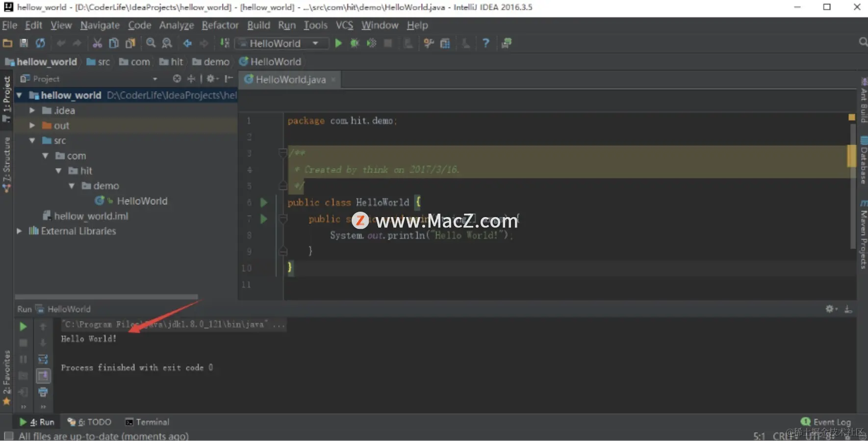Open Project Structure from the toolbar
The height and width of the screenshot is (441, 868).
444,43
